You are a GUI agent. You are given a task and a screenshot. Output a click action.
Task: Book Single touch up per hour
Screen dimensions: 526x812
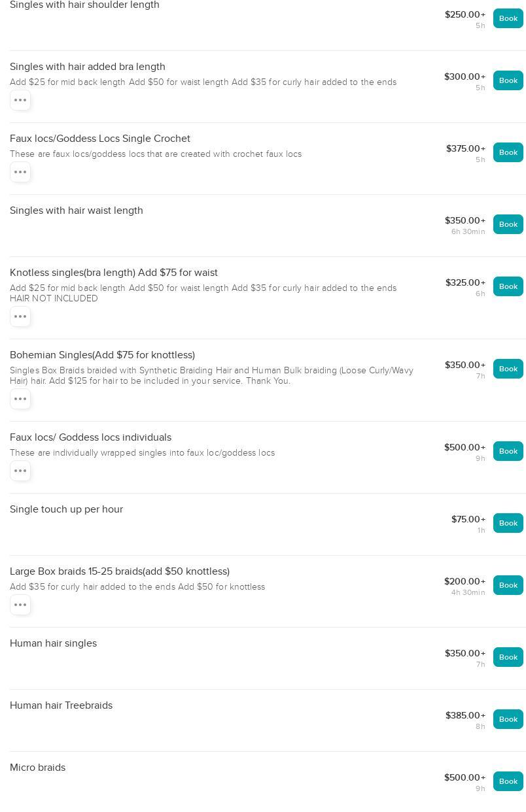(x=508, y=523)
